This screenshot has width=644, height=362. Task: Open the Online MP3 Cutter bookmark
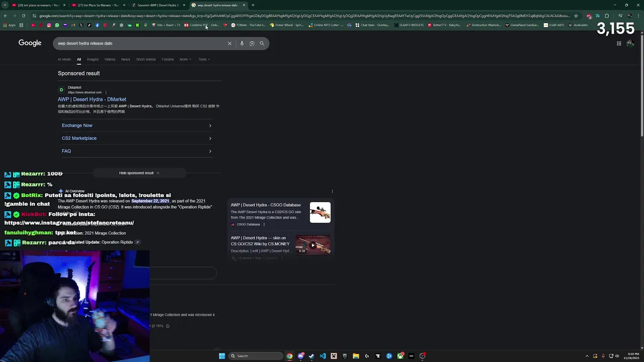point(326,25)
